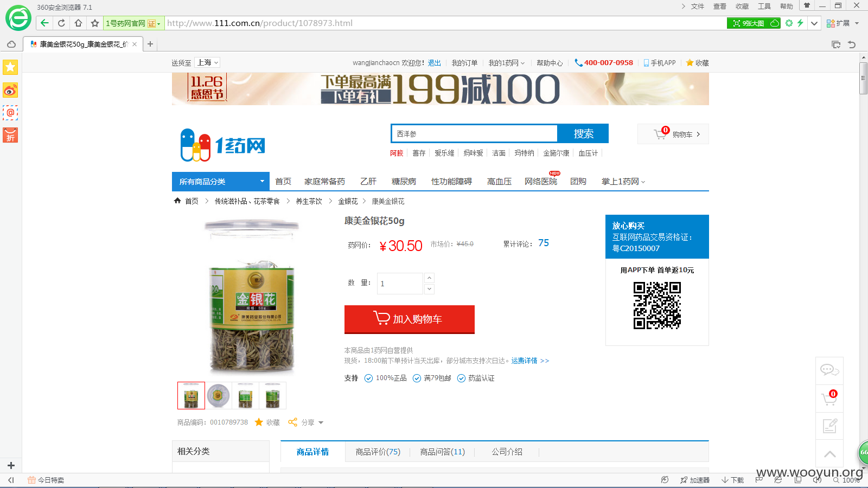Click 帮助中心 link
The height and width of the screenshot is (488, 868).
tap(550, 63)
